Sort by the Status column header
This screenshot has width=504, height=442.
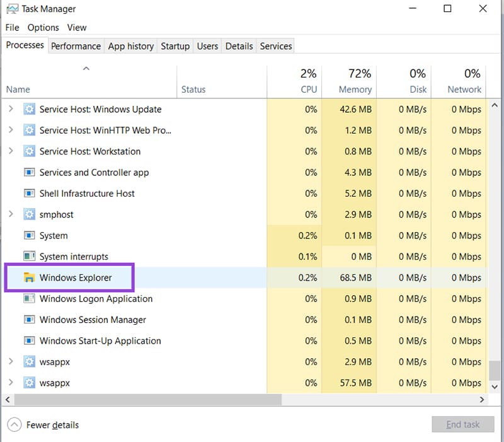coord(222,82)
